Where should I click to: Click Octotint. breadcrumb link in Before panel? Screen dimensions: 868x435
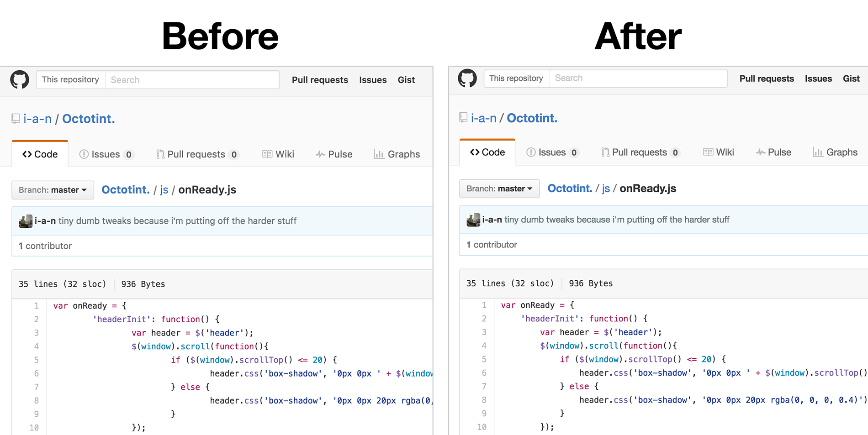point(126,190)
